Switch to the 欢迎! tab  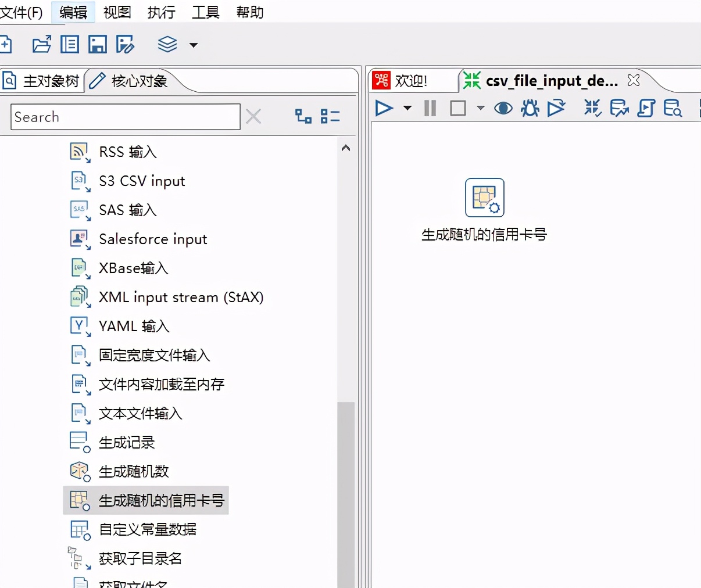coord(411,81)
